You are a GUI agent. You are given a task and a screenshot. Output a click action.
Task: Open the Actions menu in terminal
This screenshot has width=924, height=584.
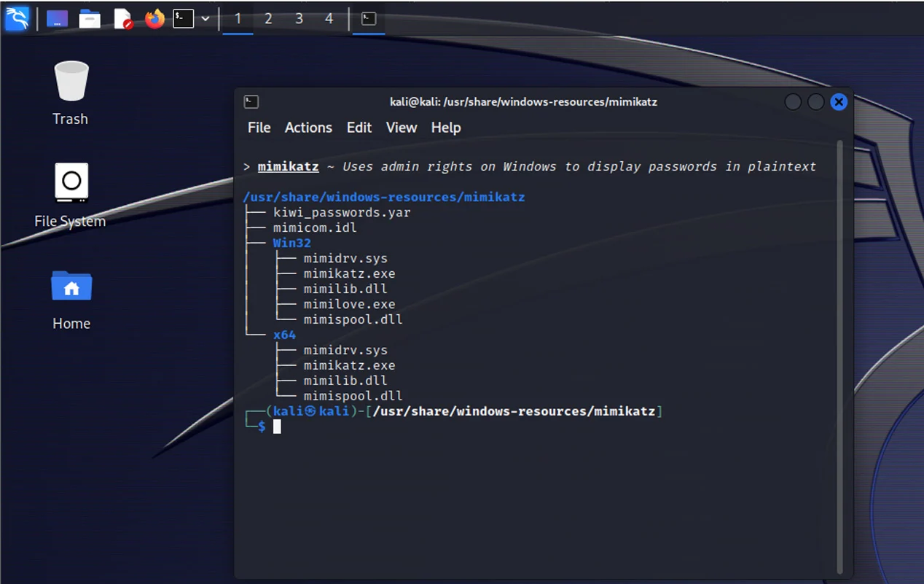308,128
